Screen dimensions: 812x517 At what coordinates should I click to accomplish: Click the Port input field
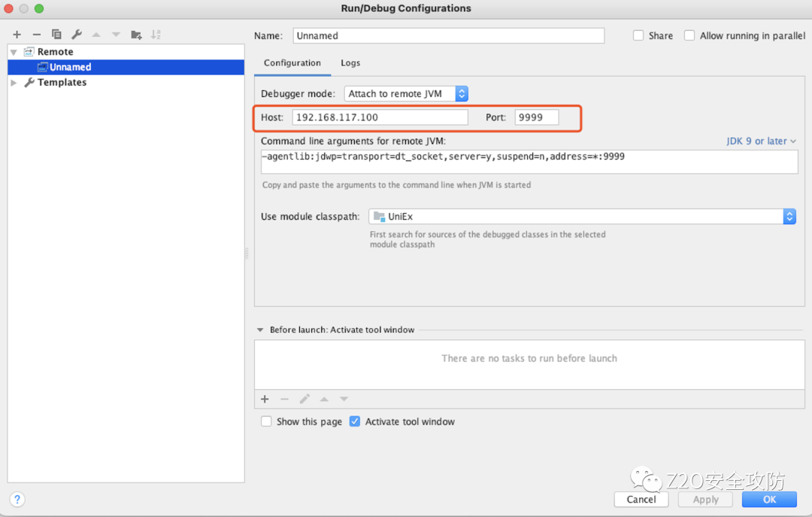click(537, 117)
